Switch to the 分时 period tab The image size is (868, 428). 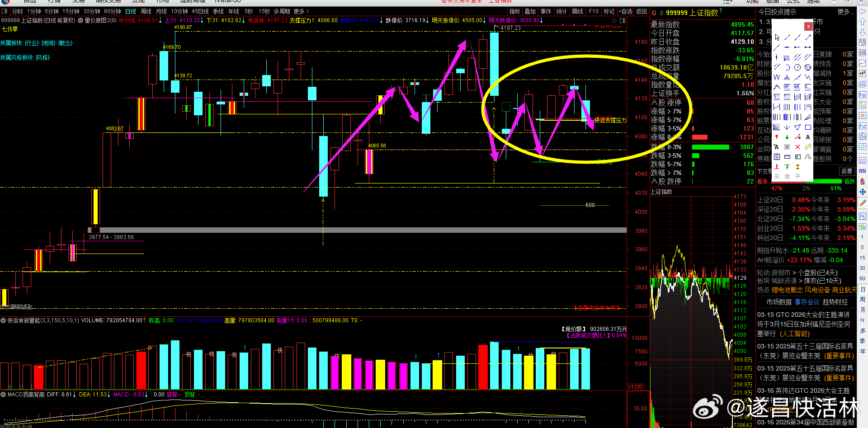[x=17, y=11]
